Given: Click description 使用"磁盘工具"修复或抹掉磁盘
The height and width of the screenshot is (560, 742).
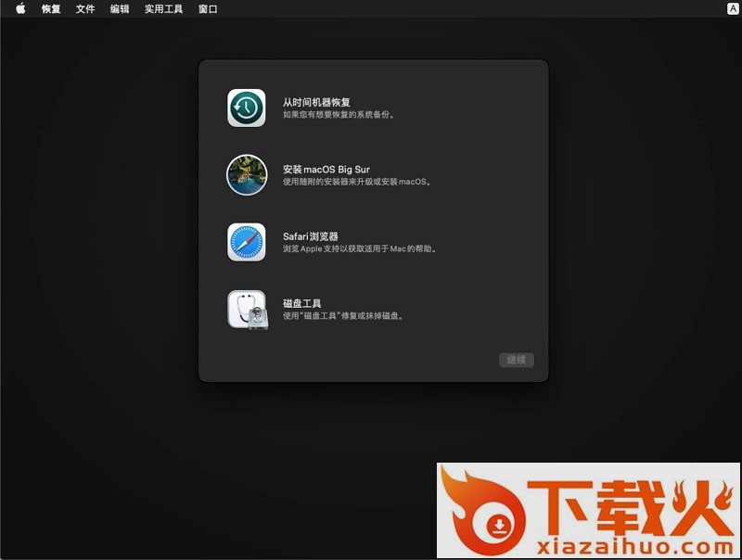Looking at the screenshot, I should pyautogui.click(x=343, y=316).
